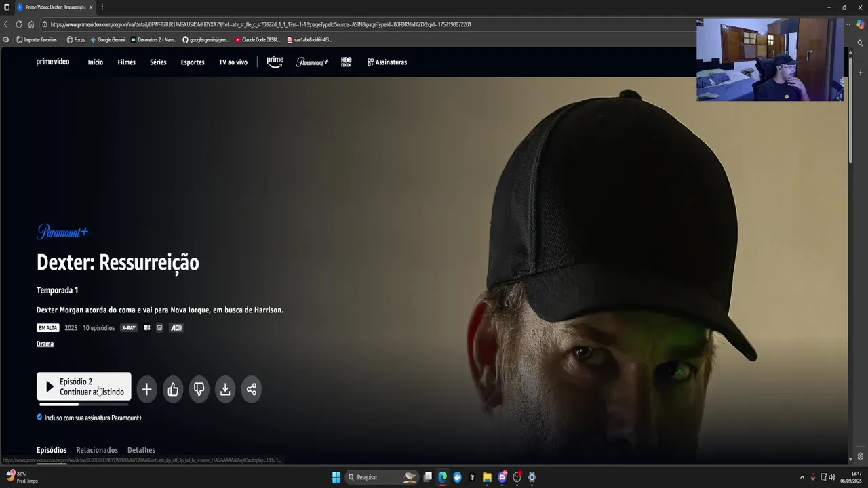Open the Séries menu
868x488 pixels.
pyautogui.click(x=158, y=62)
